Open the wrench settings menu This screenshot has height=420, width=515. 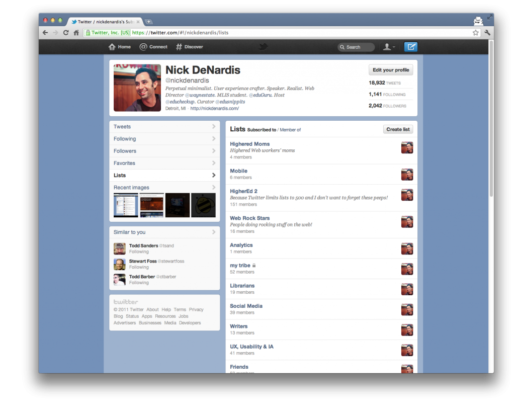[x=487, y=33]
